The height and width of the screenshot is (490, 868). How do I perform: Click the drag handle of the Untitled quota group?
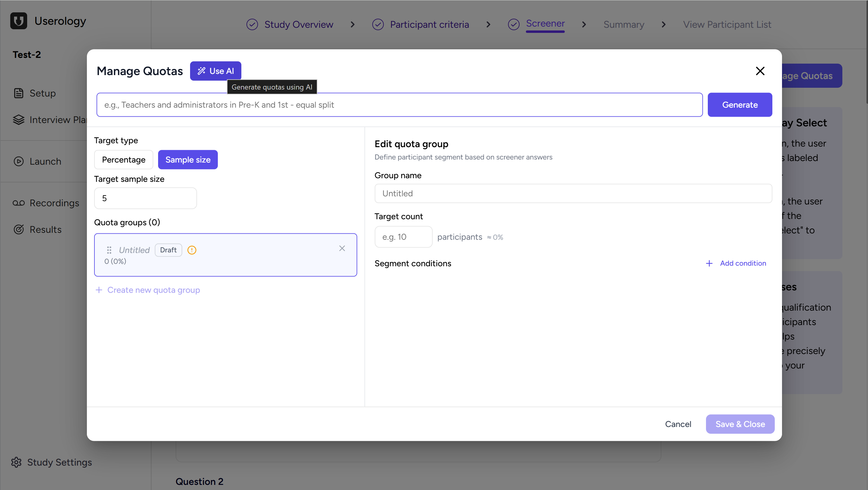pos(109,250)
